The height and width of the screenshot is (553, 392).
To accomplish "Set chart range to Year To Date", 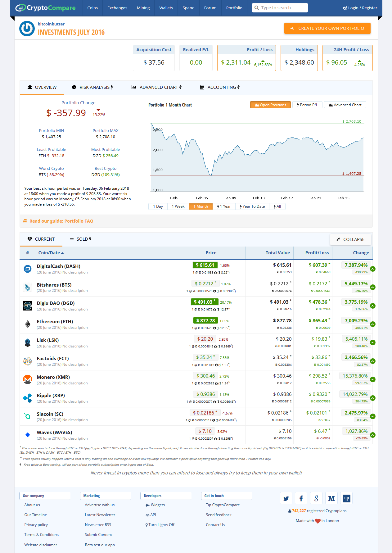I will [x=252, y=206].
